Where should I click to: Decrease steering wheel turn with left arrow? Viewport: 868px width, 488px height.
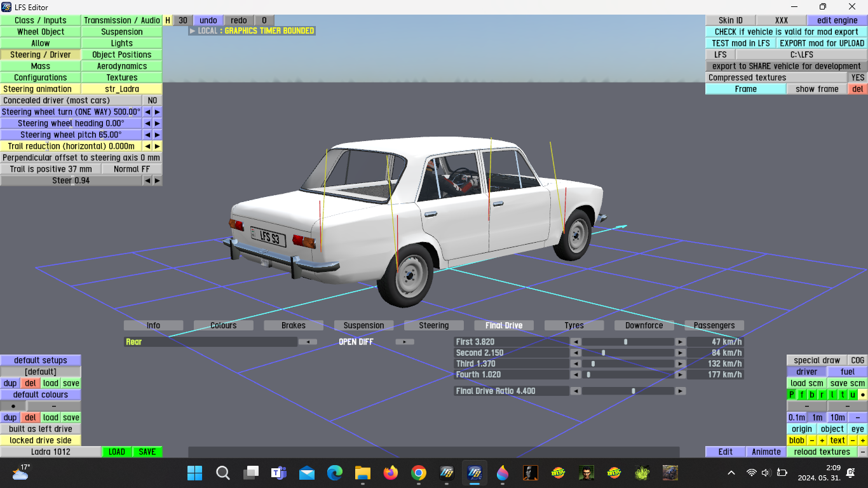coord(147,112)
